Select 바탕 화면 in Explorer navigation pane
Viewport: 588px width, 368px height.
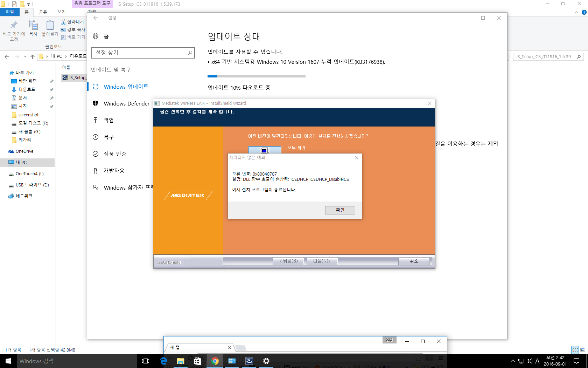click(x=28, y=81)
